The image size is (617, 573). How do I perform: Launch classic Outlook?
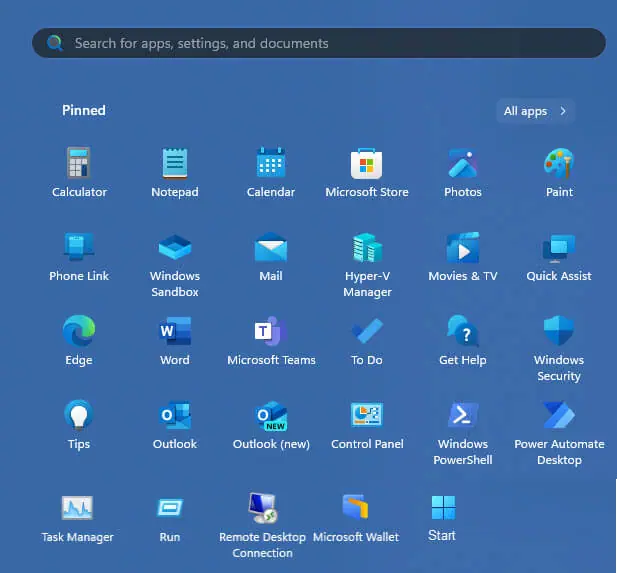click(x=175, y=424)
